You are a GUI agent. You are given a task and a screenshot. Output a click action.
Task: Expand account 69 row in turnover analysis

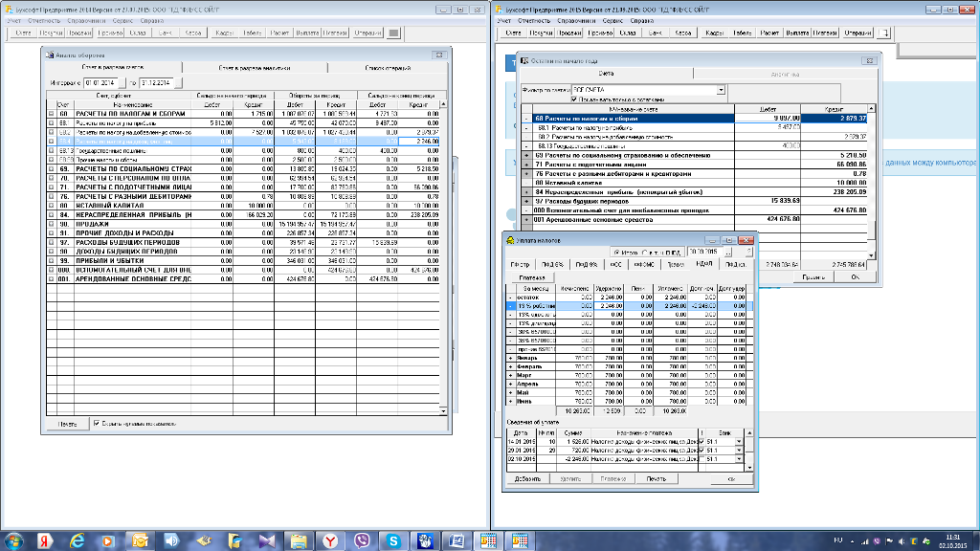pos(51,167)
